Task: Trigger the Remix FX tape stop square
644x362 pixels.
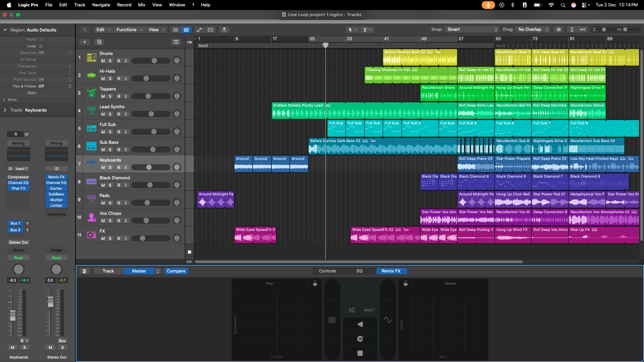Action: 360,353
